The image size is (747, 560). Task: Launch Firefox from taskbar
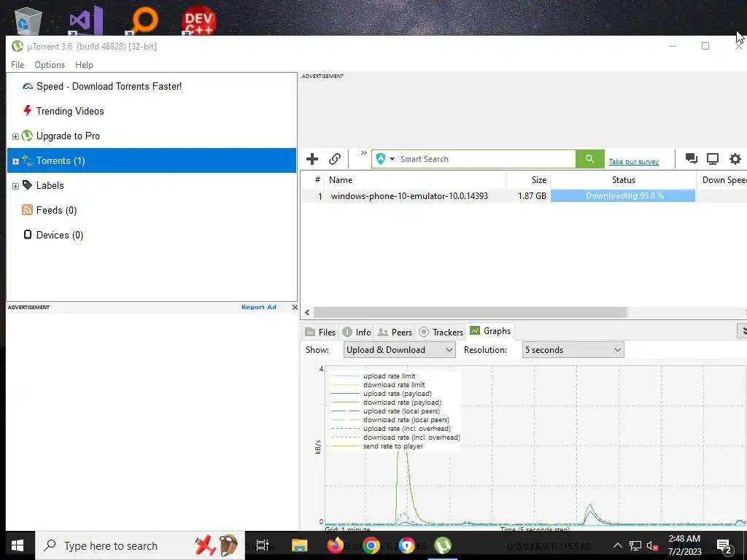click(336, 545)
